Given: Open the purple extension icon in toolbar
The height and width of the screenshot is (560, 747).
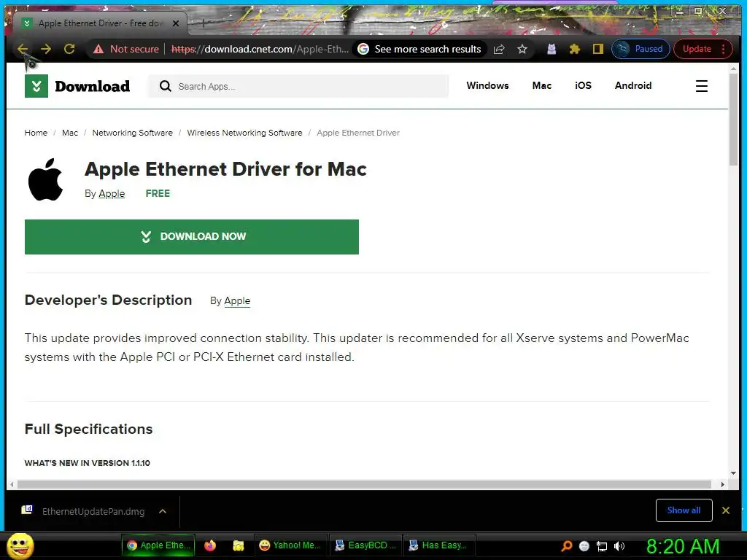Looking at the screenshot, I should [551, 49].
